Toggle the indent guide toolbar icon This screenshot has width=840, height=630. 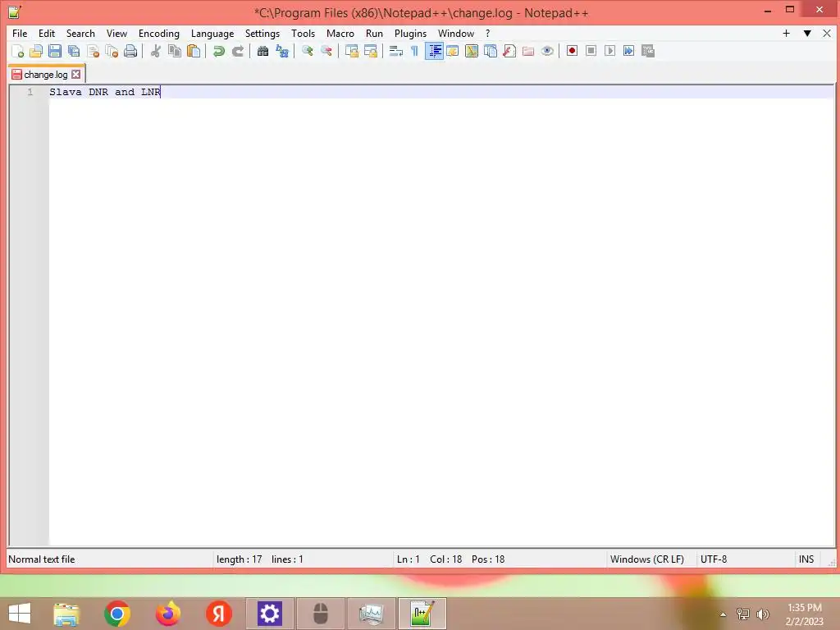coord(434,52)
